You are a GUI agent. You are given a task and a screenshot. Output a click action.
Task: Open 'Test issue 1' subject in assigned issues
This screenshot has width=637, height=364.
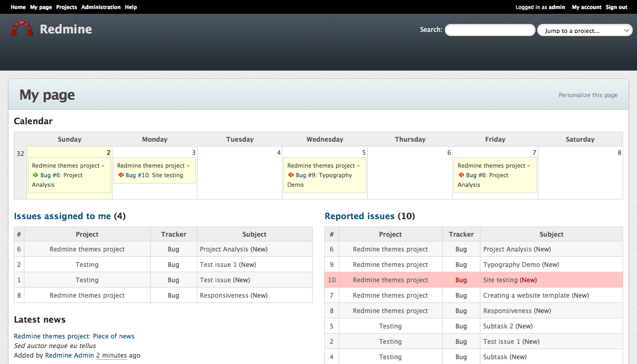click(x=218, y=264)
